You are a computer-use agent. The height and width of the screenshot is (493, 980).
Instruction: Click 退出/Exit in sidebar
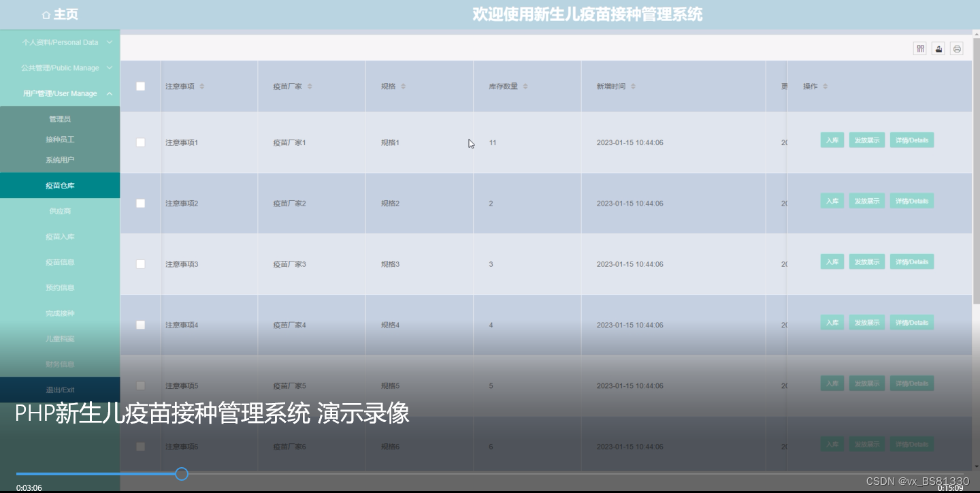point(60,390)
